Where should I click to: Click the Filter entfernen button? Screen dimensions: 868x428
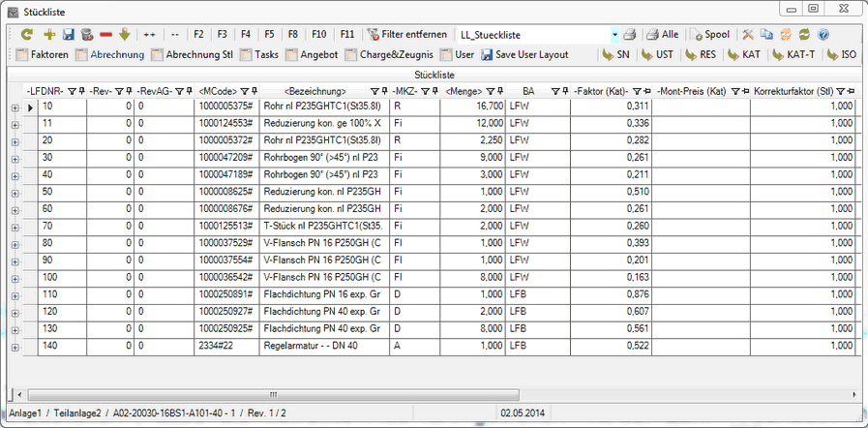click(406, 34)
